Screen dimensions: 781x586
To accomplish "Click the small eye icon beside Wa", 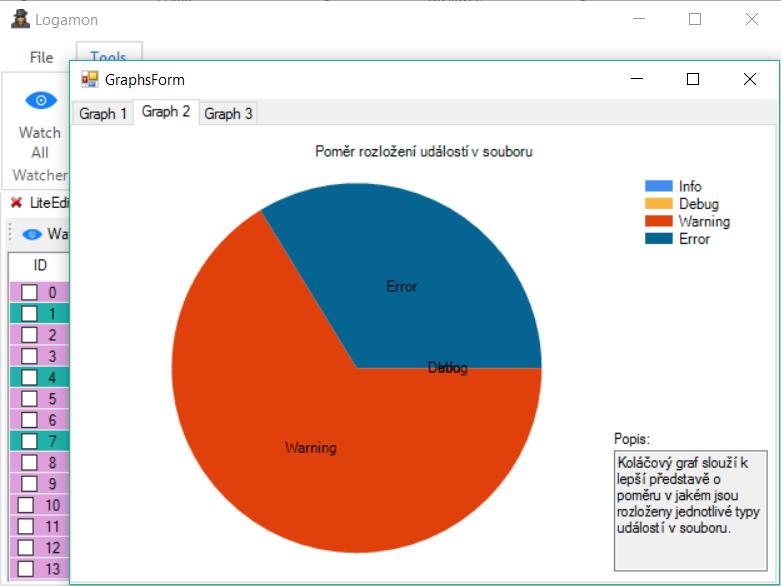I will (32, 234).
